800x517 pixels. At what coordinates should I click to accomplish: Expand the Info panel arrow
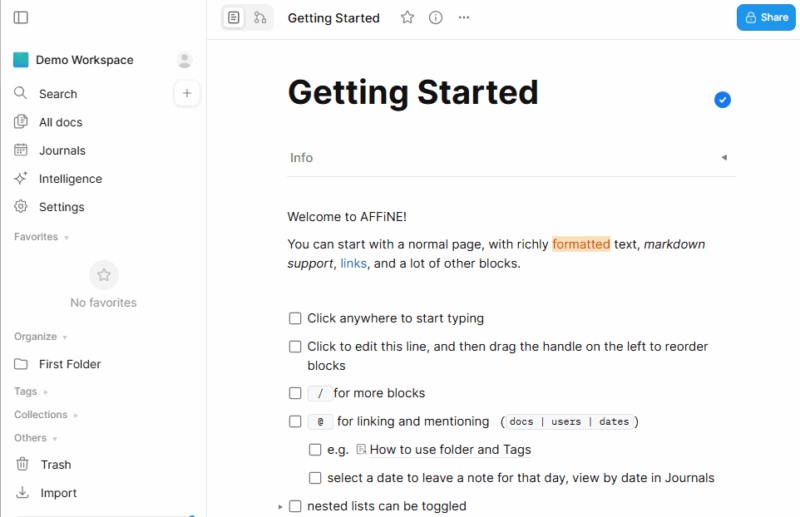coord(724,158)
